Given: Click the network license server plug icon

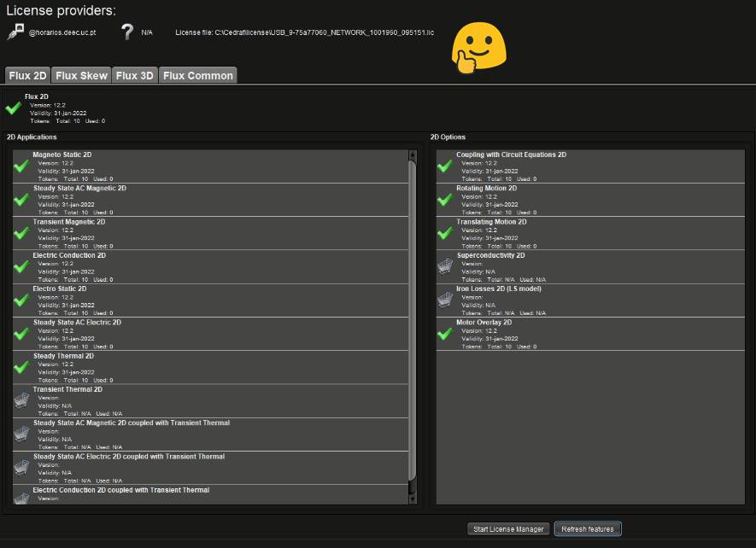Looking at the screenshot, I should (15, 32).
